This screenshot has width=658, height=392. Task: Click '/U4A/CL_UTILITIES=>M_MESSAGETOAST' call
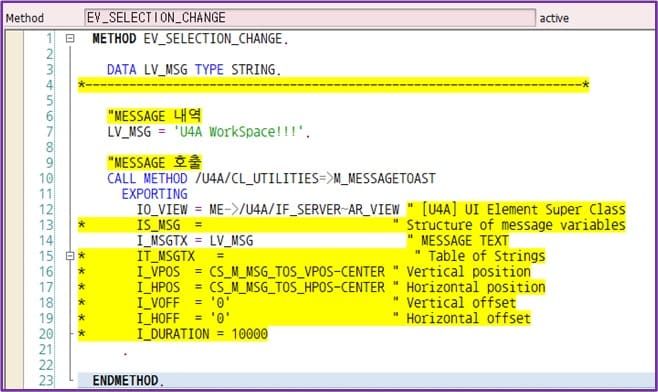click(x=315, y=178)
